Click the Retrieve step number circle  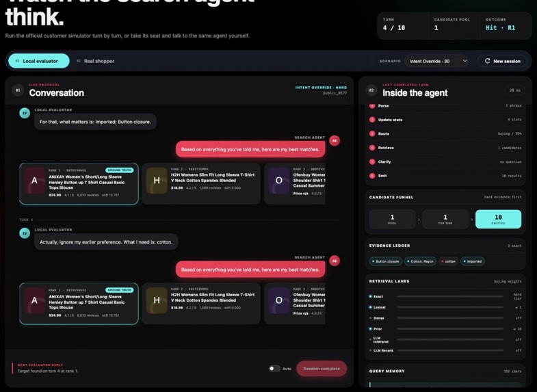372,148
